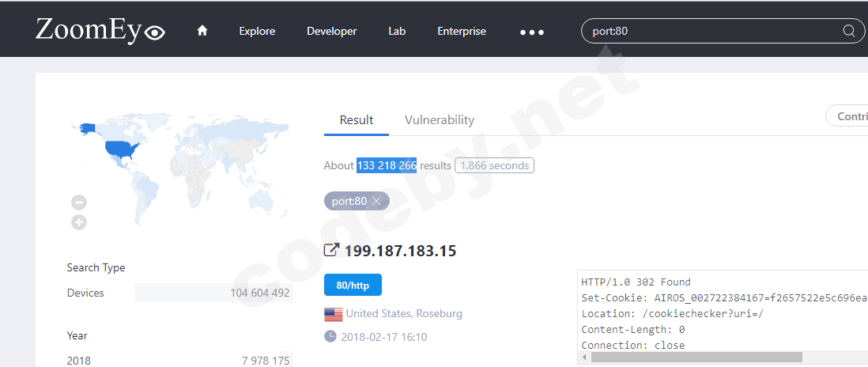Run search with the magnifier icon
This screenshot has width=868, height=367.
pyautogui.click(x=848, y=31)
